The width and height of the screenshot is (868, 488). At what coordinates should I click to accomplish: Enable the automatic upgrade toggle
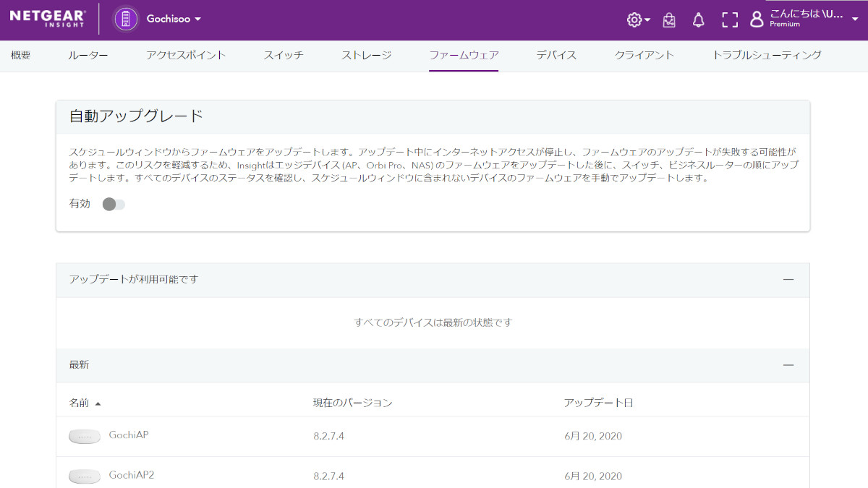pyautogui.click(x=114, y=205)
